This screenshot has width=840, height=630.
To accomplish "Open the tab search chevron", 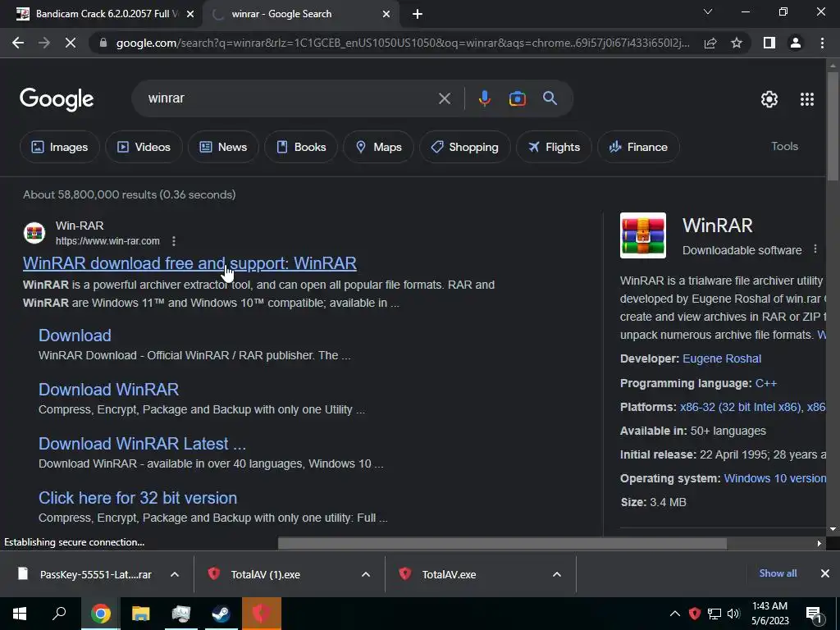I will pyautogui.click(x=708, y=11).
